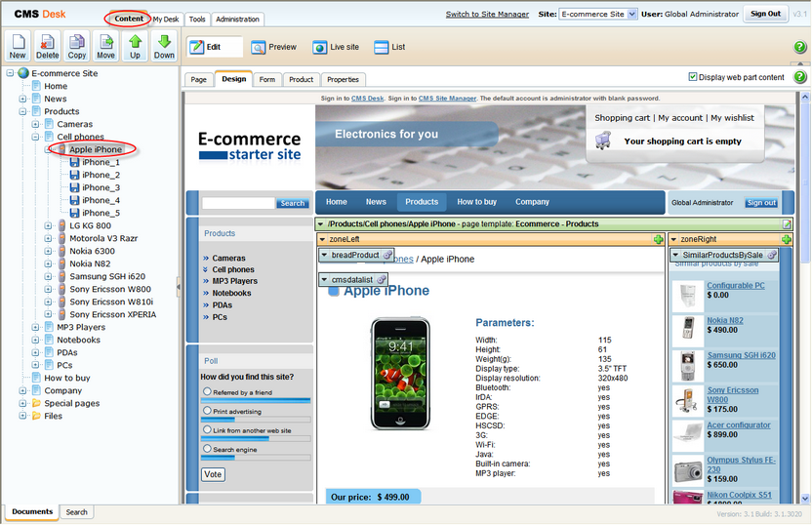Viewport: 812px width, 525px height.
Task: Expand the MP3 Players tree node
Action: point(35,327)
